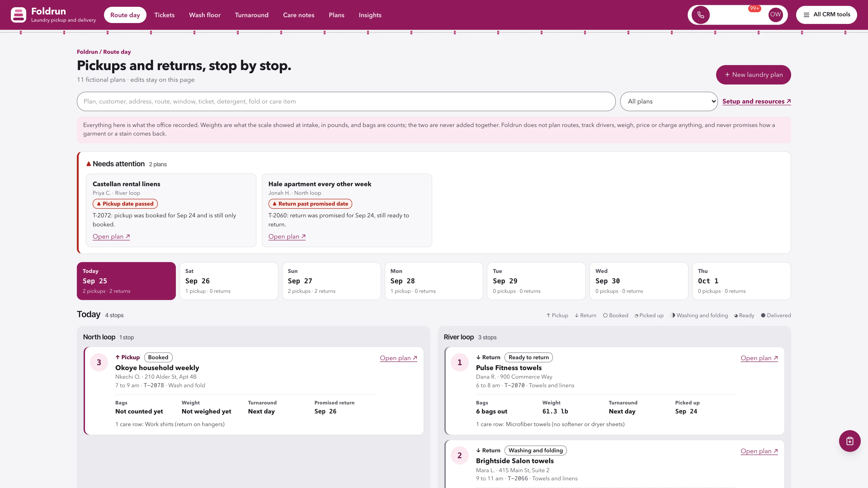Click the 99+ notifications badge
Viewport: 868px width, 488px height.
point(755,8)
